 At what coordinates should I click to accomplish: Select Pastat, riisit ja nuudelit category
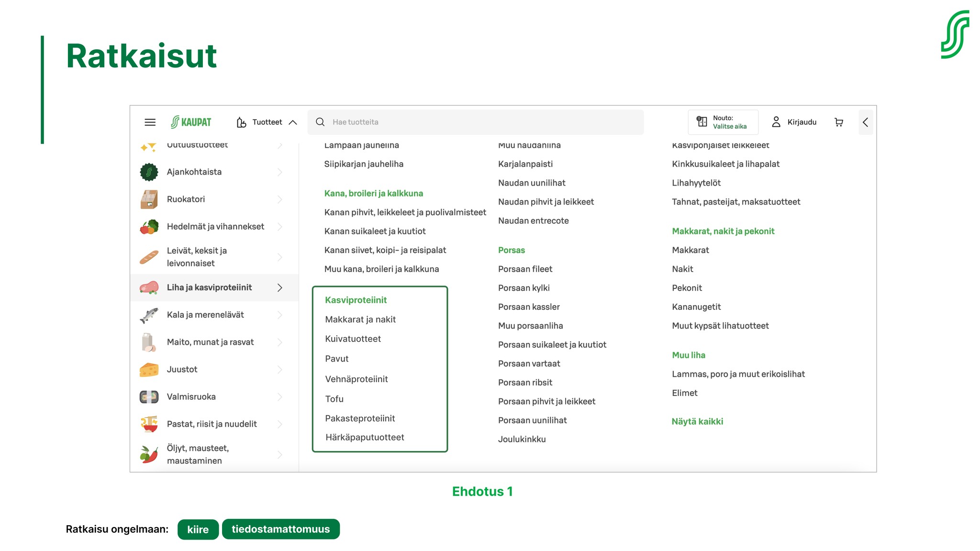click(212, 424)
